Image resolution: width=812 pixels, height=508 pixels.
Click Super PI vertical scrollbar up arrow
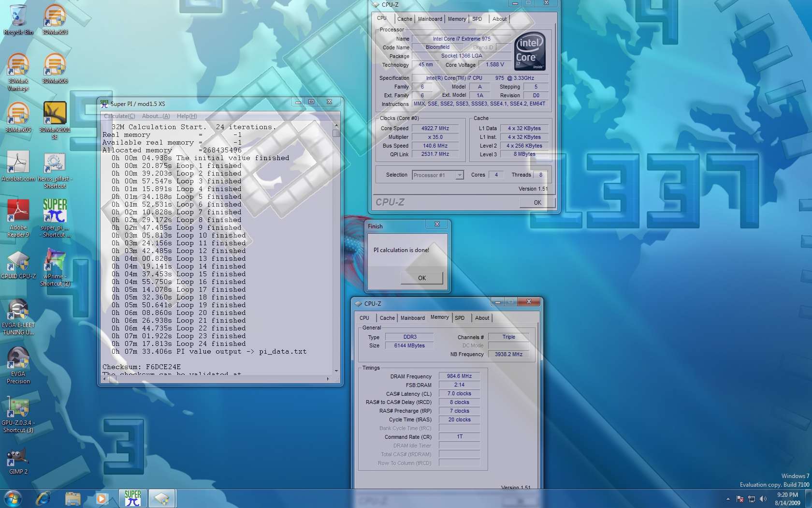[x=336, y=125]
